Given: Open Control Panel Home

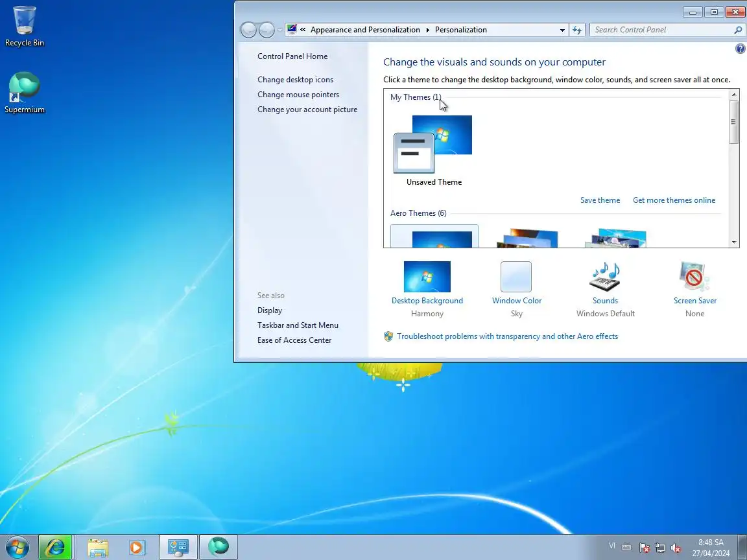Looking at the screenshot, I should point(292,56).
